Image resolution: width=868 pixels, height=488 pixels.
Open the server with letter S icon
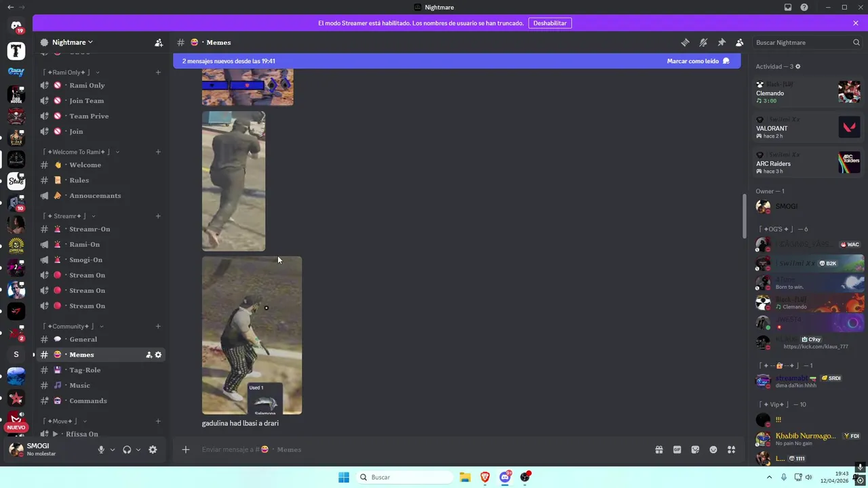16,354
